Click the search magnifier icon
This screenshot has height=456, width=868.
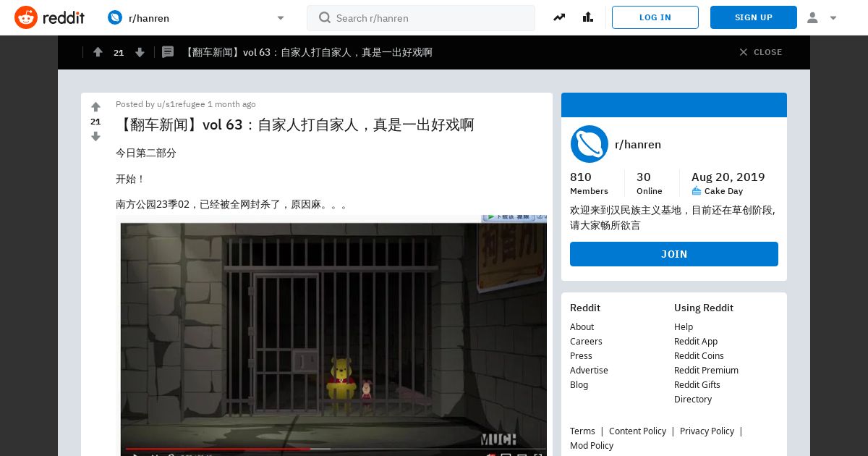325,17
